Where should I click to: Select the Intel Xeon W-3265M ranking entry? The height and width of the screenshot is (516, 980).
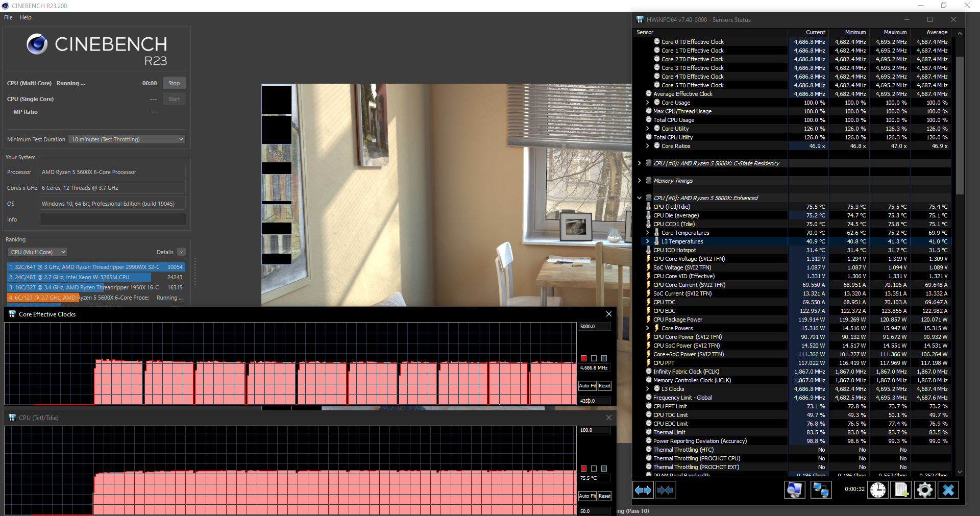pyautogui.click(x=96, y=277)
